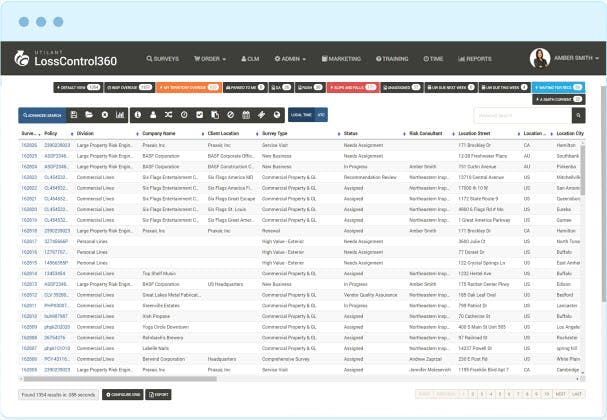Sort by the Risk Consultant column header
607x420 pixels.
pyautogui.click(x=425, y=134)
